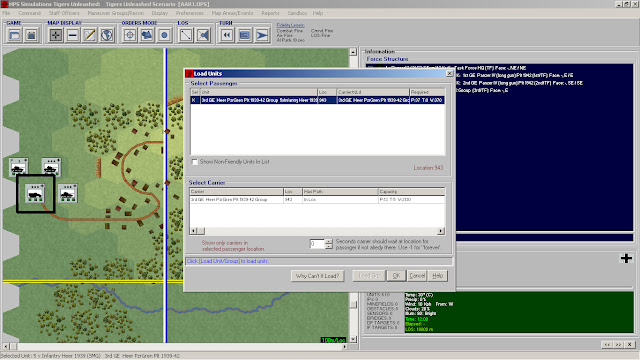Click the advance turn arrow icon
640x360 pixels.
pos(262,35)
